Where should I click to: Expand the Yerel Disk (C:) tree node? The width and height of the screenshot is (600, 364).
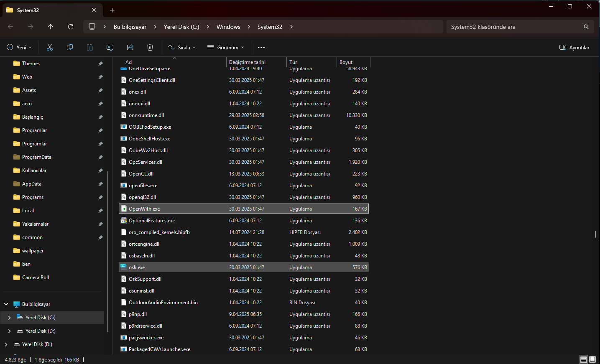click(9, 318)
